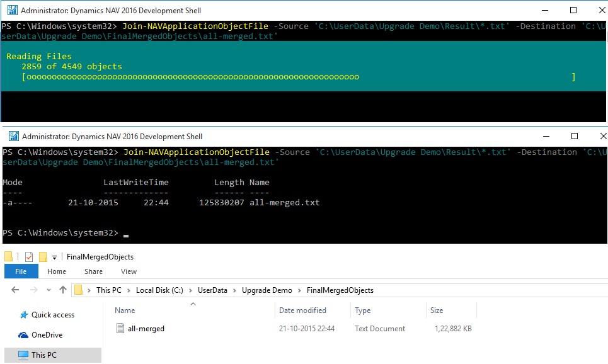
Task: Open the View ribbon tab
Action: click(x=129, y=271)
